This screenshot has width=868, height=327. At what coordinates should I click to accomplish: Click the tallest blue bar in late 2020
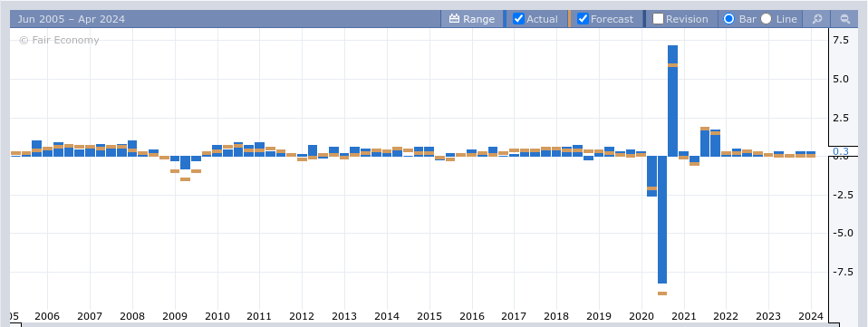pos(672,101)
